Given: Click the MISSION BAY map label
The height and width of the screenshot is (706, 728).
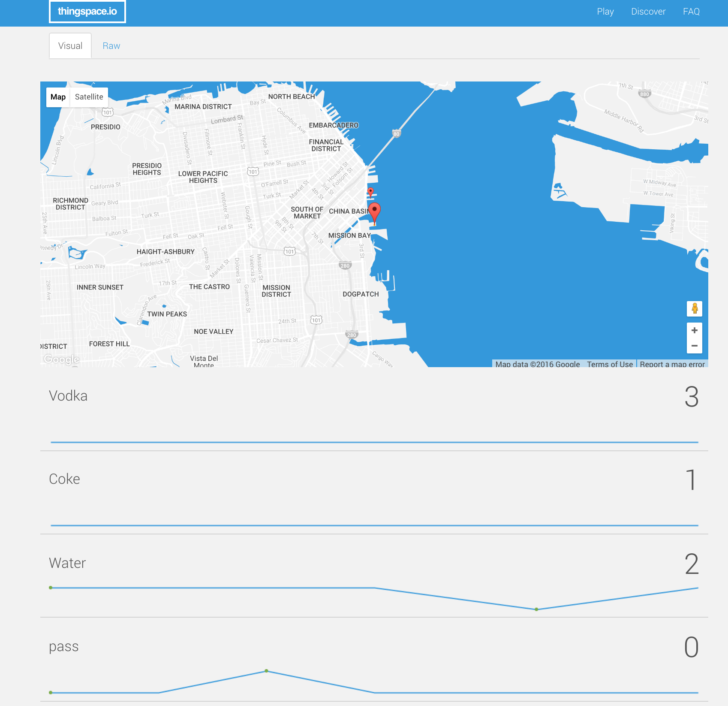Looking at the screenshot, I should pos(349,235).
